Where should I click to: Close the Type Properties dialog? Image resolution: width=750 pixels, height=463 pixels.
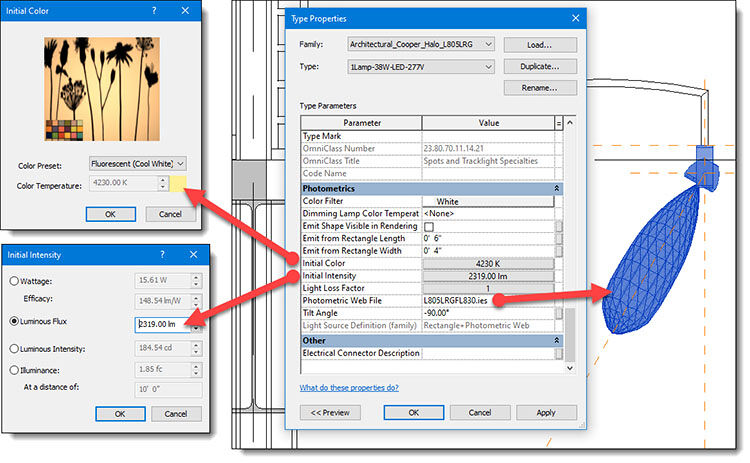click(x=573, y=17)
